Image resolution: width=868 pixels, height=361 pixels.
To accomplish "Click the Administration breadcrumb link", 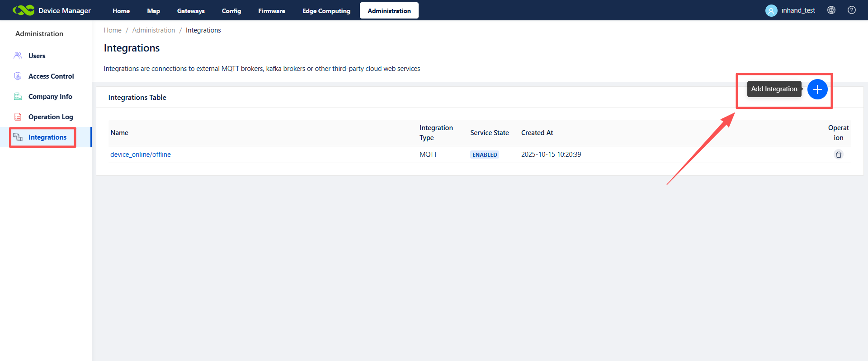I will [153, 30].
